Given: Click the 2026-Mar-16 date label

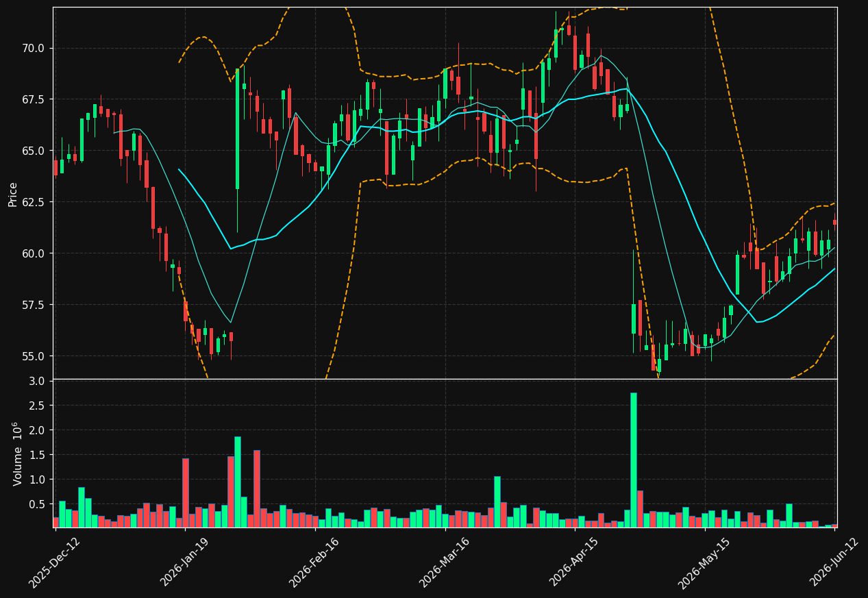Looking at the screenshot, I should pyautogui.click(x=445, y=562).
